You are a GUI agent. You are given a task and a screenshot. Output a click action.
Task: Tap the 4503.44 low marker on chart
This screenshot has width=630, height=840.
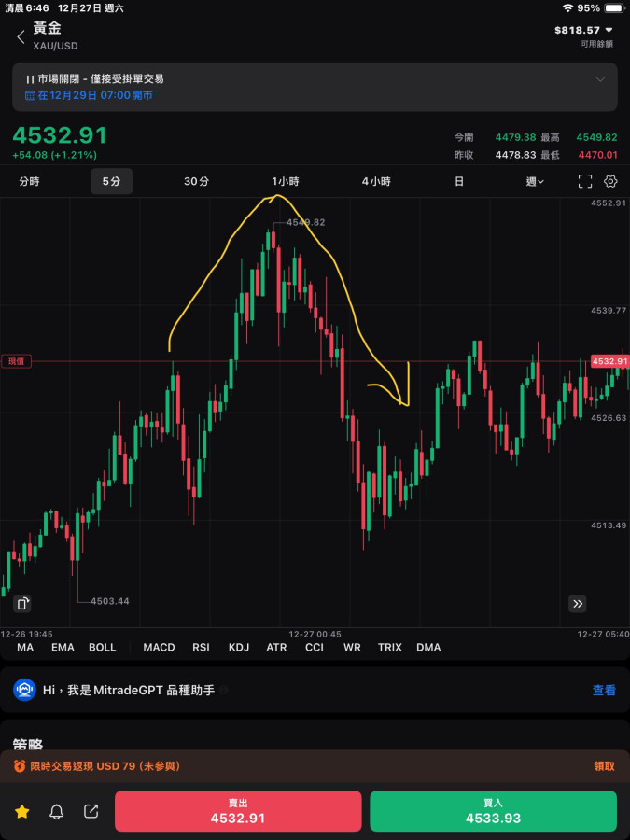point(110,601)
